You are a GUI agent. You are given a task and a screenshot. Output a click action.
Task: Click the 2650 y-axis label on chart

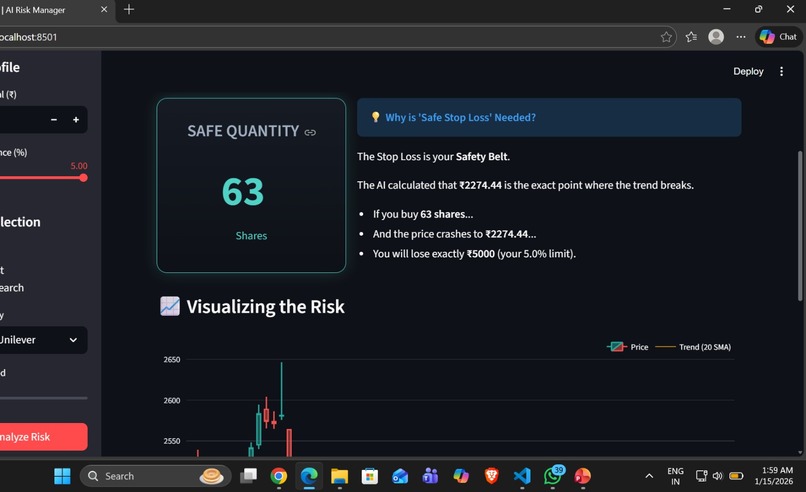click(172, 359)
